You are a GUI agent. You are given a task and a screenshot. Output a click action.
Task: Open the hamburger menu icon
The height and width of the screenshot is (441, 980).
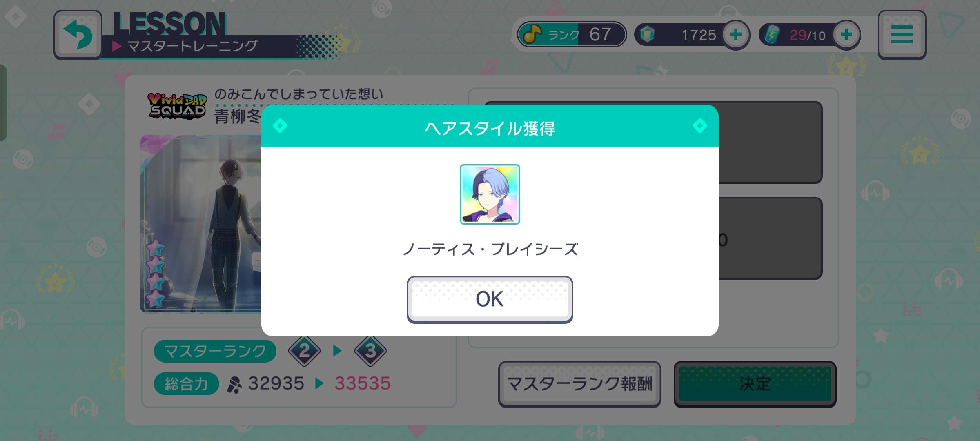click(x=902, y=35)
